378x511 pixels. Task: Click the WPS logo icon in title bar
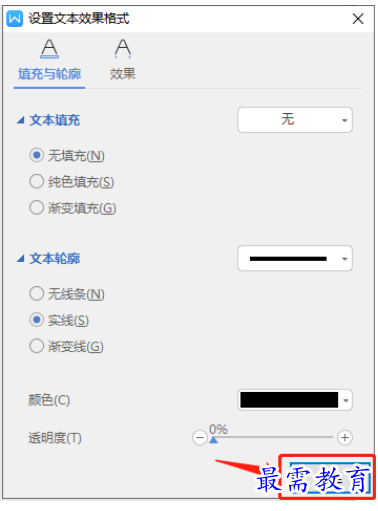[15, 19]
